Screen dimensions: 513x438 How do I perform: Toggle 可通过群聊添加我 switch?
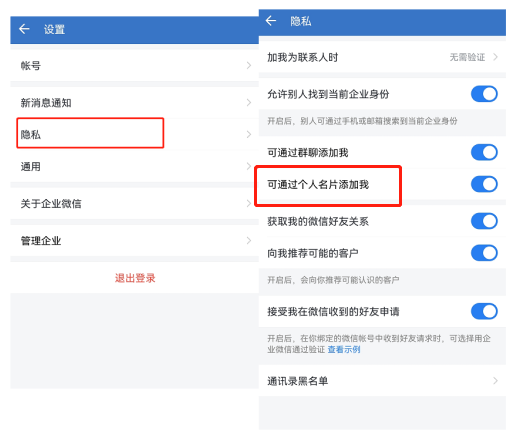pyautogui.click(x=484, y=152)
